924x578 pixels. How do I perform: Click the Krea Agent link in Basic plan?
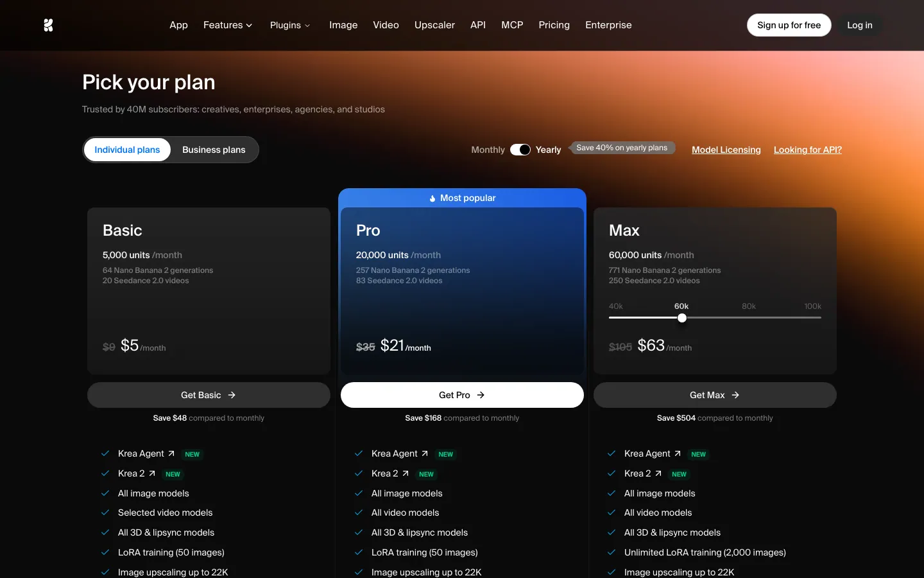coord(141,453)
